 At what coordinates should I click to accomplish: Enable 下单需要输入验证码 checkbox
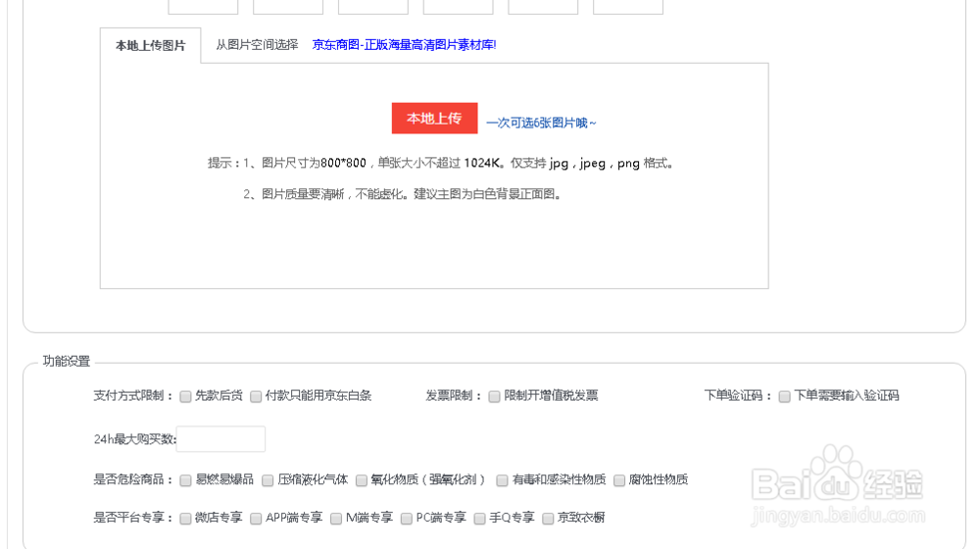pyautogui.click(x=784, y=396)
